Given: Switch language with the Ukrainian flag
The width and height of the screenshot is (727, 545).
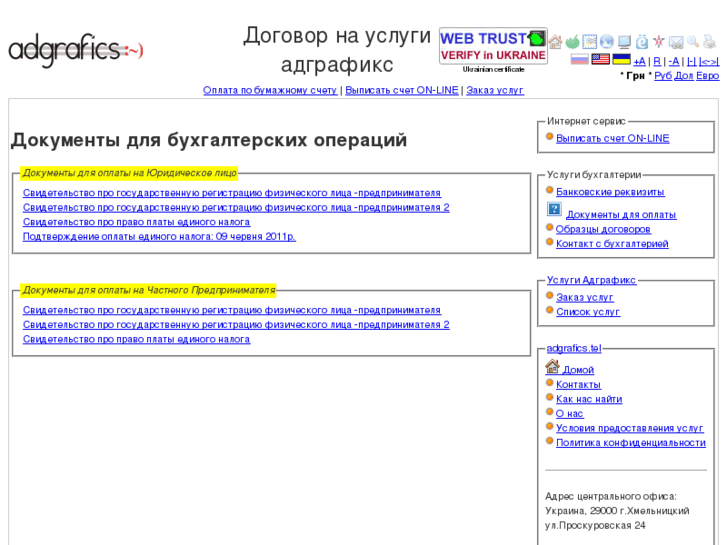Looking at the screenshot, I should (621, 59).
